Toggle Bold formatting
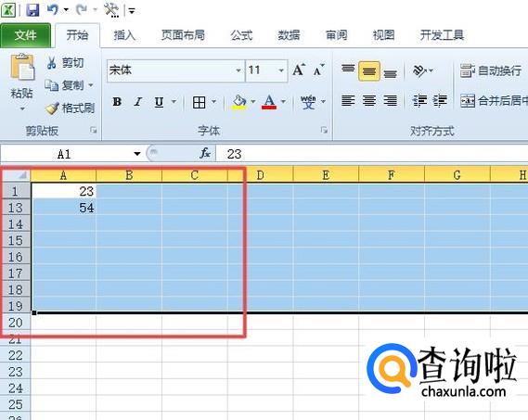The width and height of the screenshot is (528, 420). pyautogui.click(x=117, y=101)
